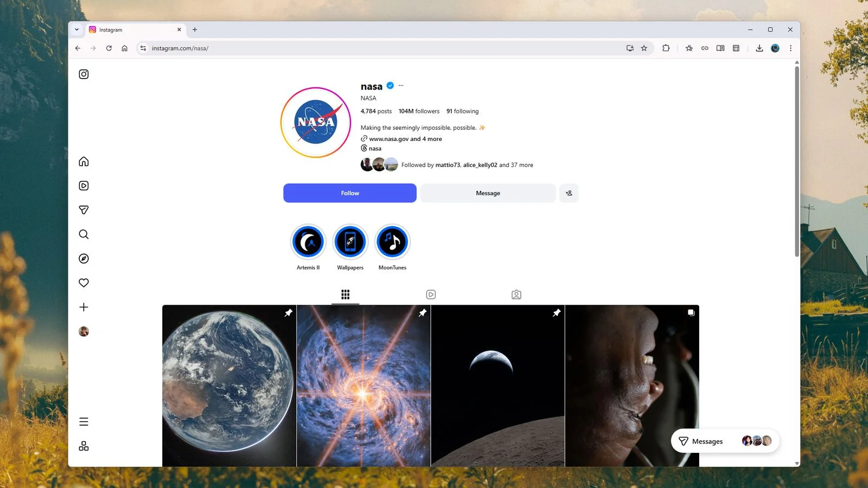The image size is (868, 488).
Task: Click the similar accounts add-person button
Action: point(569,193)
